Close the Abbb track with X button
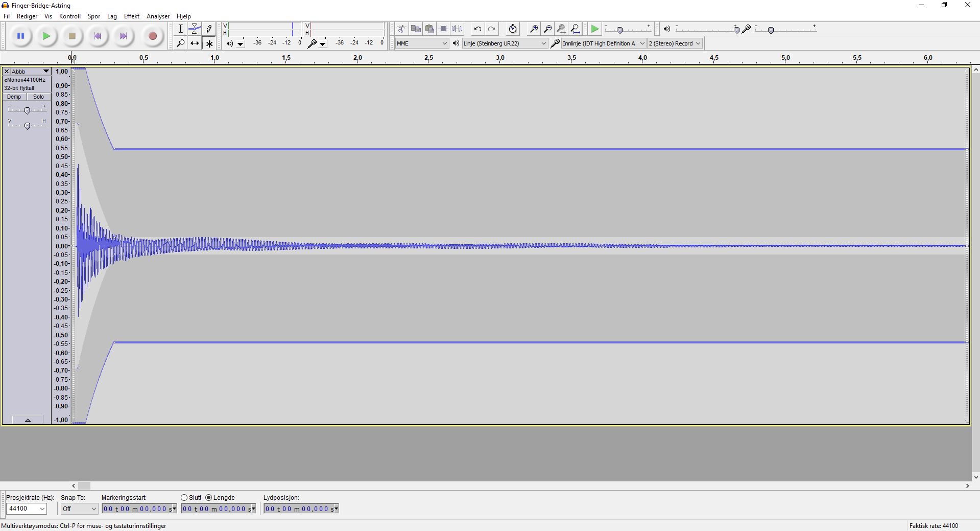The width and height of the screenshot is (980, 531). click(x=7, y=72)
